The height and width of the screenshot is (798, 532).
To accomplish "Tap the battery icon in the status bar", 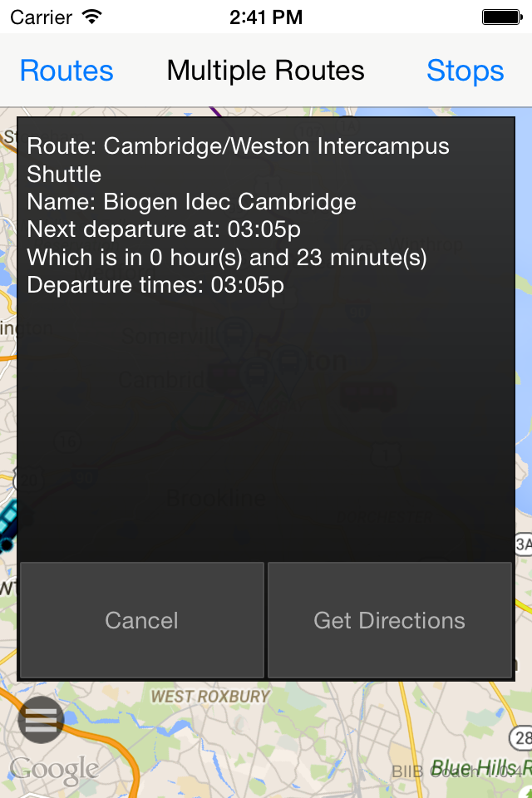I will click(x=501, y=16).
